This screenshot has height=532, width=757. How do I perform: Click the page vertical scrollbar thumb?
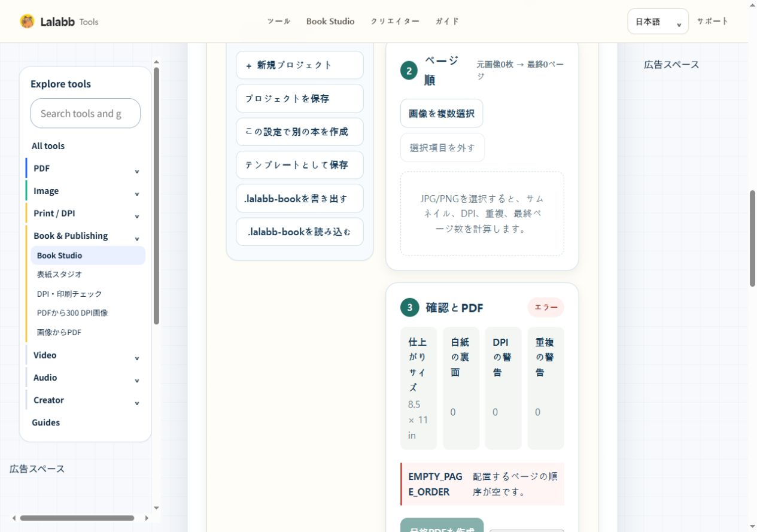pos(753,239)
